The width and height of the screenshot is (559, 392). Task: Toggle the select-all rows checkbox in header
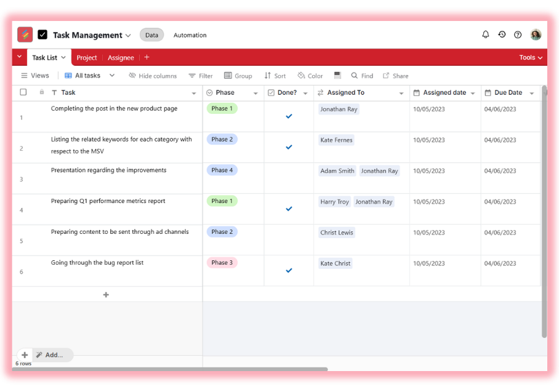23,92
